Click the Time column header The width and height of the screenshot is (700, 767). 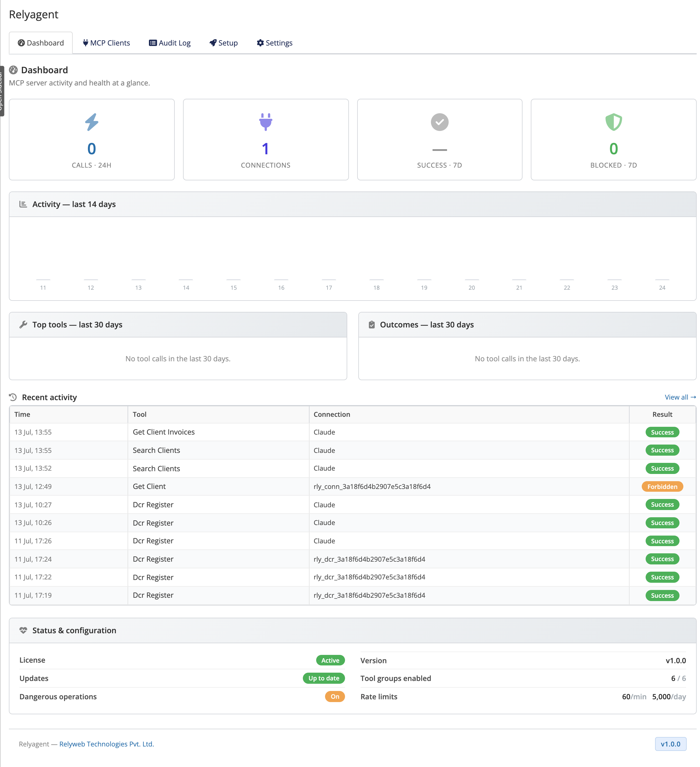point(69,414)
